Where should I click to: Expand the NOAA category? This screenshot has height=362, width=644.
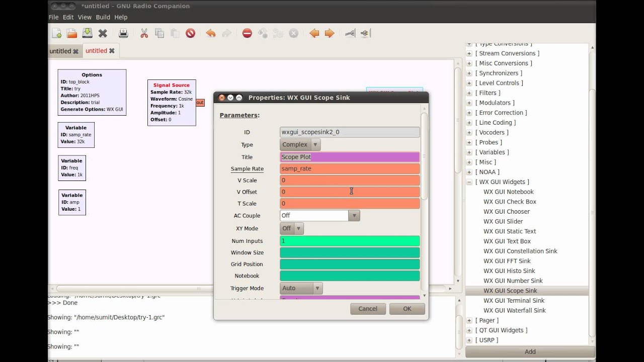[469, 172]
